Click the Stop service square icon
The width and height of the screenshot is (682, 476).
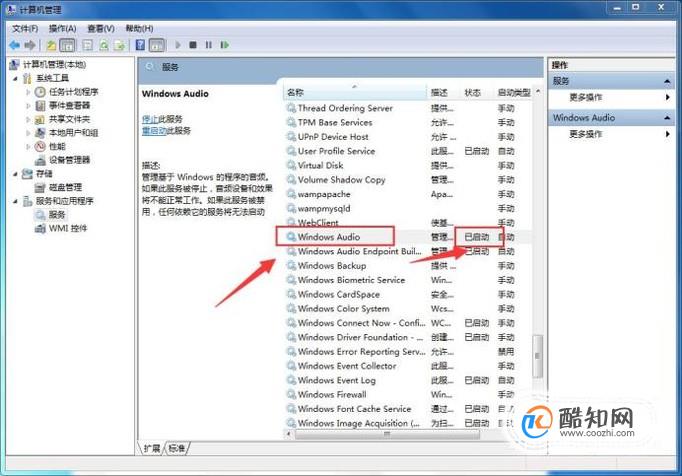tap(193, 45)
